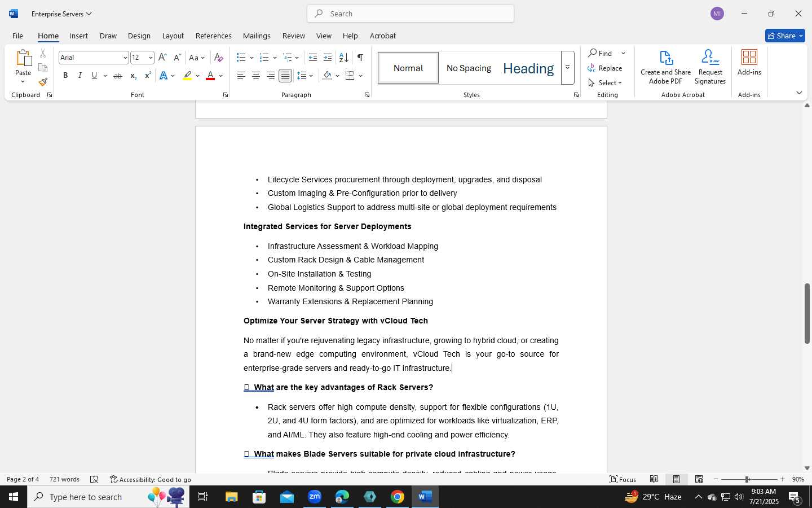Viewport: 812px width, 508px height.
Task: Clear all formatting with the eraser icon
Action: (219, 58)
